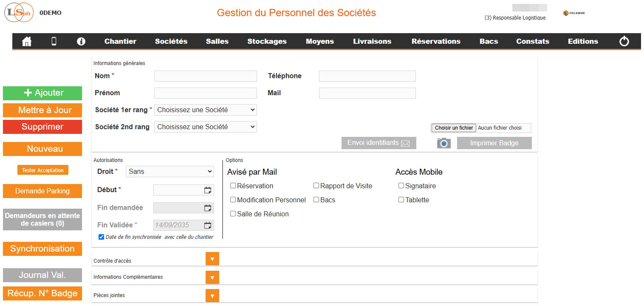Open calendar icon for Fin demandée
Viewport: 644px width, 306px height.
click(x=208, y=208)
